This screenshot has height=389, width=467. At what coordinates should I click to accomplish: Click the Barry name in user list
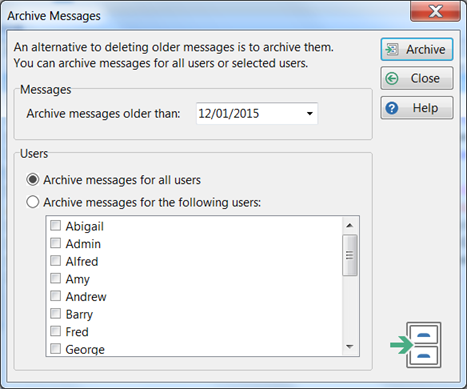[x=79, y=314]
